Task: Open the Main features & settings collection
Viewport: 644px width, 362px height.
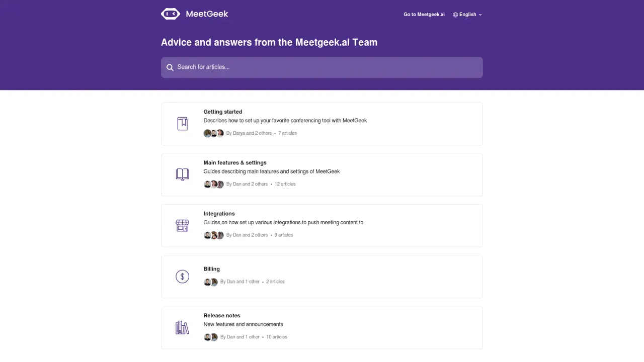Action: 322,174
